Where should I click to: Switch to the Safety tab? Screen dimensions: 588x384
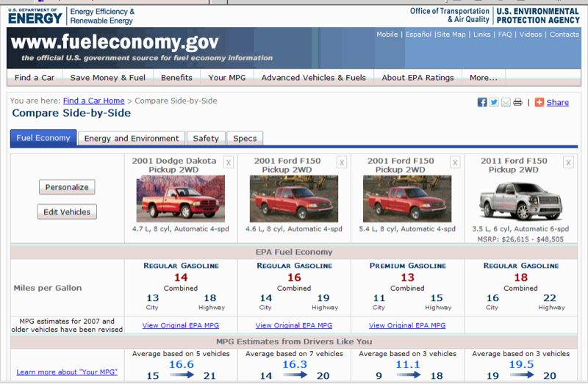[x=206, y=138]
